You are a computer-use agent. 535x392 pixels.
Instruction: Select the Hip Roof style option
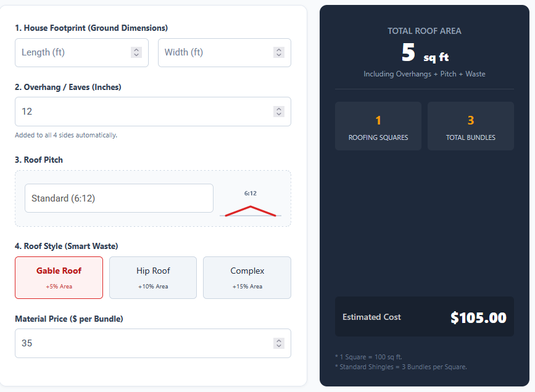click(153, 277)
